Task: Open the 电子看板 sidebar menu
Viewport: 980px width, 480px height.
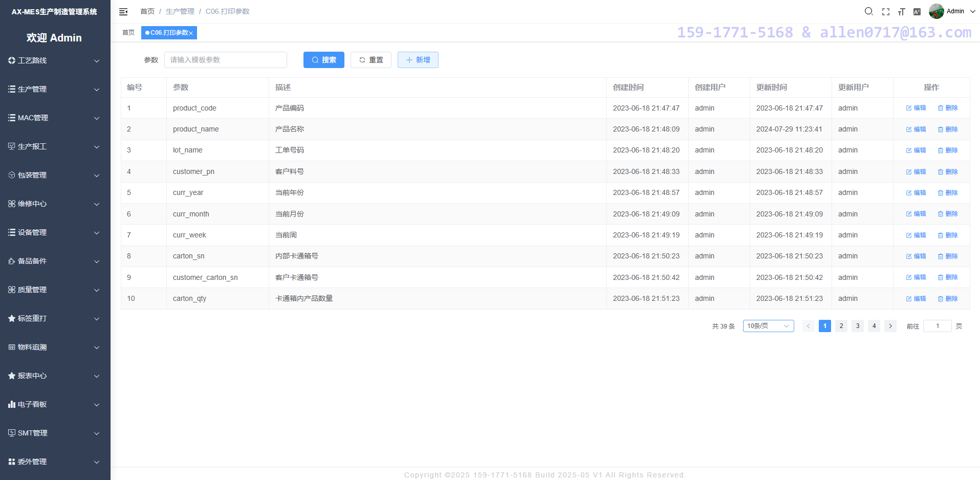Action: (x=55, y=404)
